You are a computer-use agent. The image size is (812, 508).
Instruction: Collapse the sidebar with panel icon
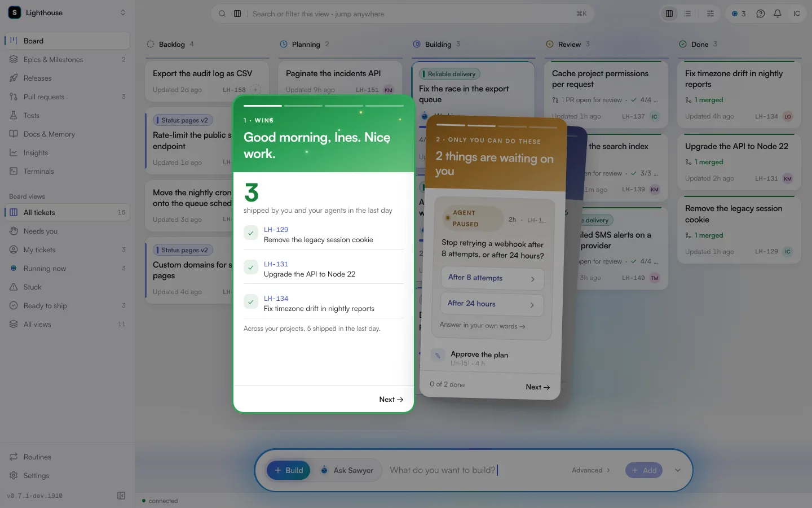pyautogui.click(x=121, y=496)
